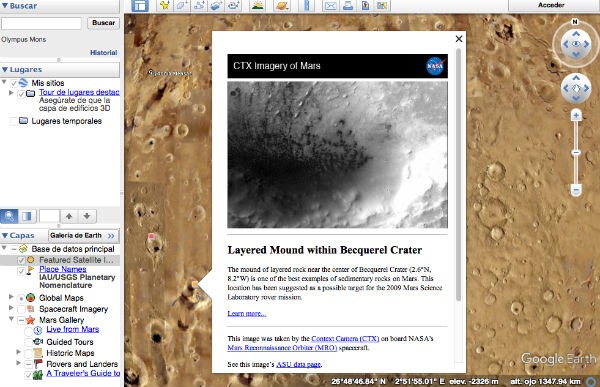Open the print tool
The width and height of the screenshot is (600, 387).
[x=348, y=5]
